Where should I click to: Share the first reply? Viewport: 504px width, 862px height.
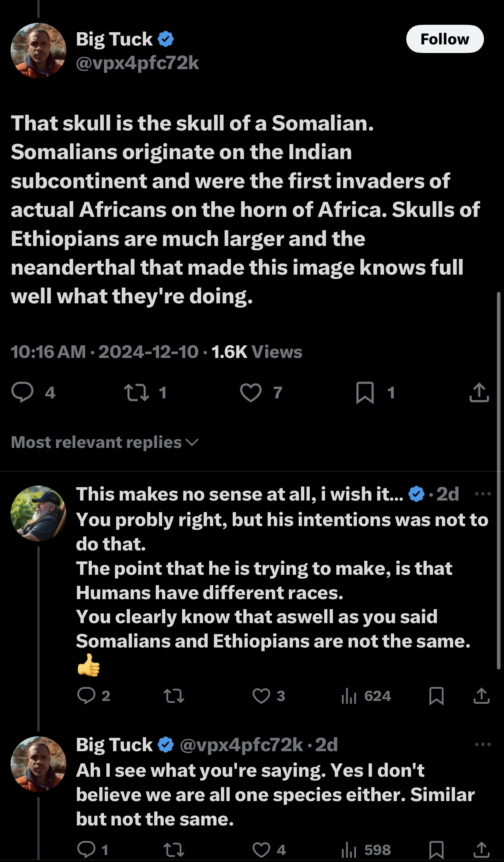click(481, 696)
